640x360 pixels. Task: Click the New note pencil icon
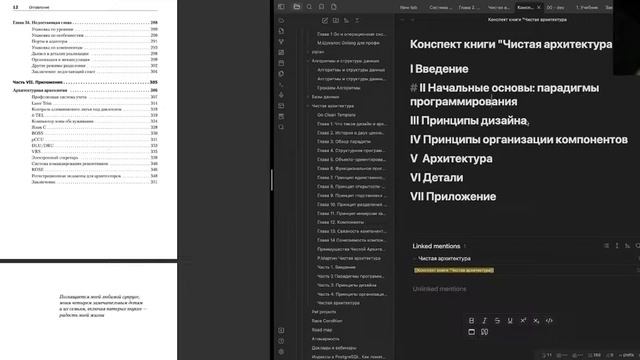click(x=324, y=20)
